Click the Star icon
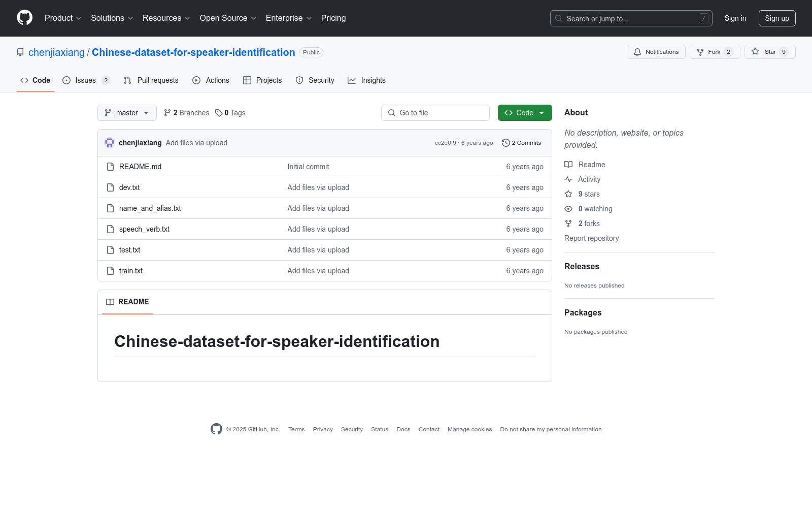 (x=755, y=51)
